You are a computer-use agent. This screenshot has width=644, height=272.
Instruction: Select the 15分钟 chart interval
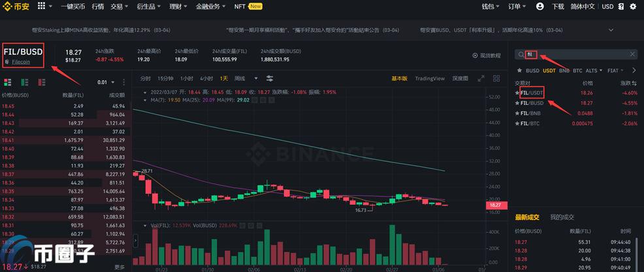[165, 78]
